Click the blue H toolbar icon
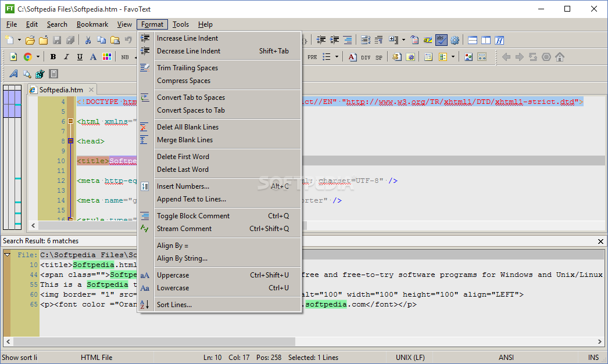The image size is (608, 364). point(499,40)
